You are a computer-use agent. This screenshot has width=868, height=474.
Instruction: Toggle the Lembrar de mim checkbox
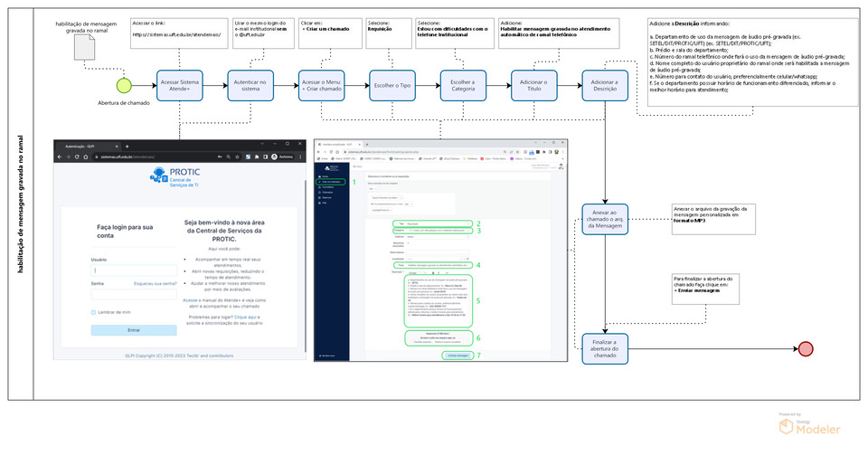click(94, 312)
